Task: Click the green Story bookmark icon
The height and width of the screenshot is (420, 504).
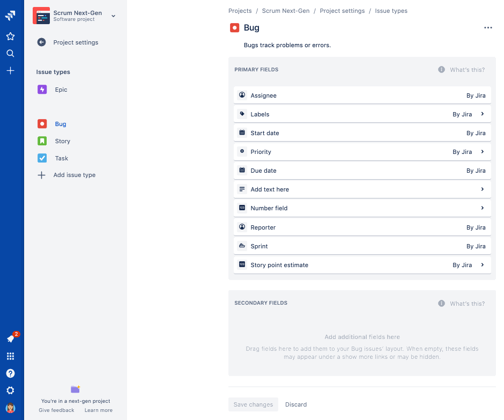Action: pos(42,141)
